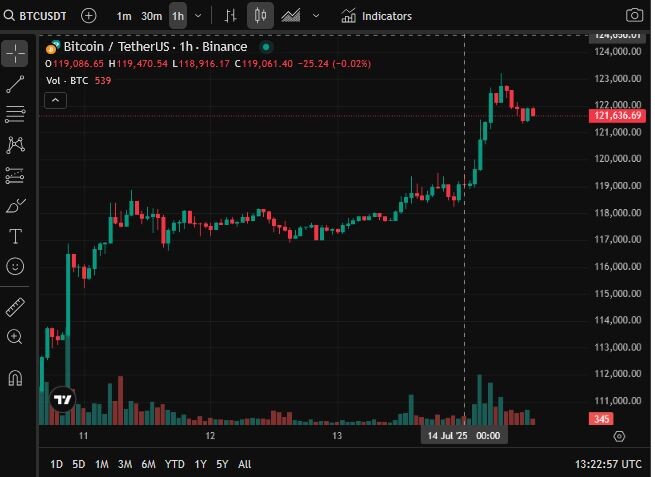
Task: Click the volume label 345
Action: 602,419
